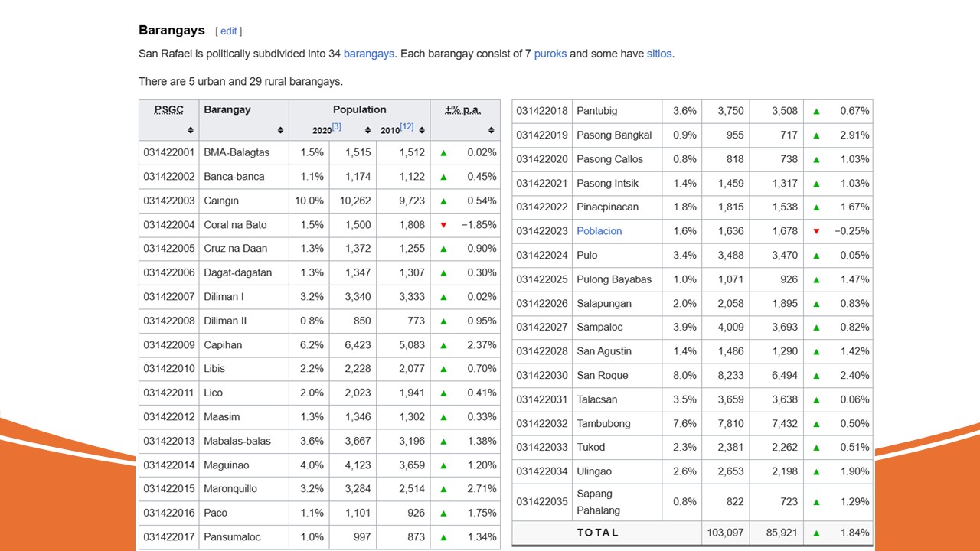The width and height of the screenshot is (980, 551).
Task: Sort table by PSGC column arrow
Action: (x=169, y=130)
